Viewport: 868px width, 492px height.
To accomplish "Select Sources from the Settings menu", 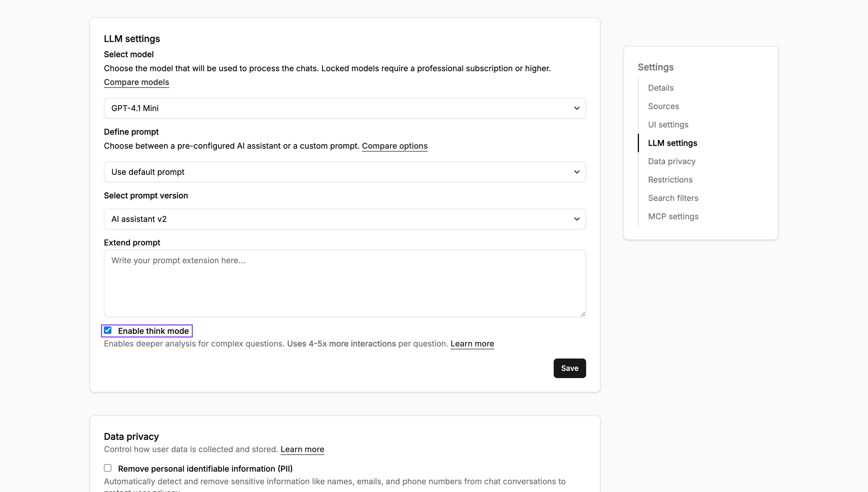I will point(663,106).
